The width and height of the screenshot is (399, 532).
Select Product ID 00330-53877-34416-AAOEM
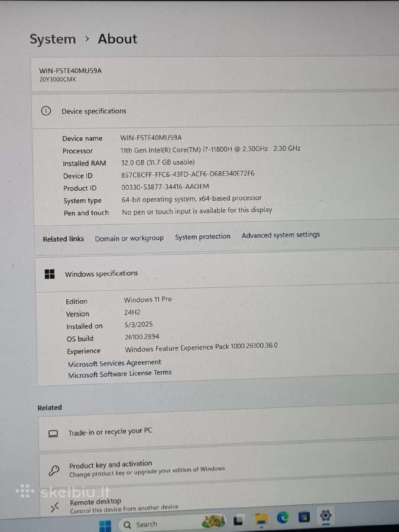[x=166, y=187]
